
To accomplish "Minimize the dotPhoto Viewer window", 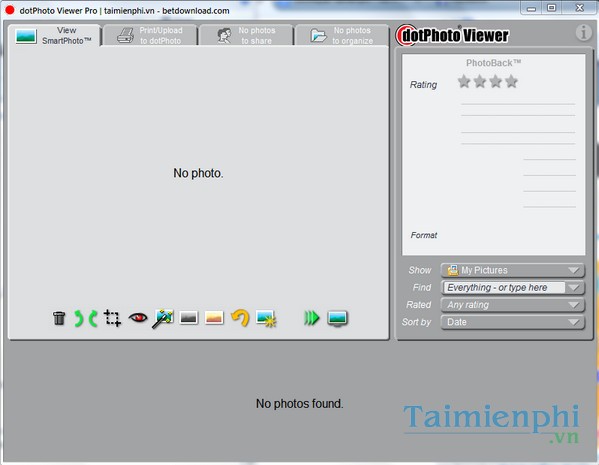I will [531, 8].
